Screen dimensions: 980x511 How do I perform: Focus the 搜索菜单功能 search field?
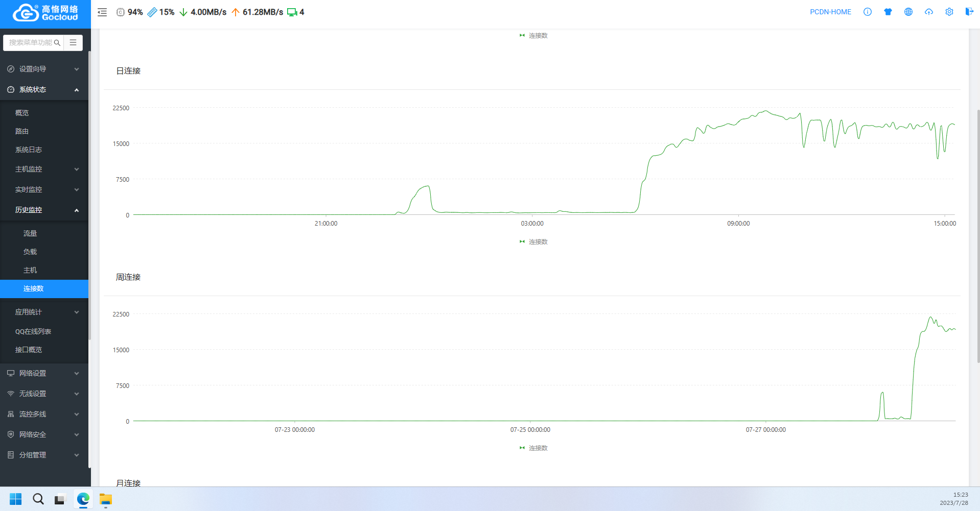tap(31, 43)
